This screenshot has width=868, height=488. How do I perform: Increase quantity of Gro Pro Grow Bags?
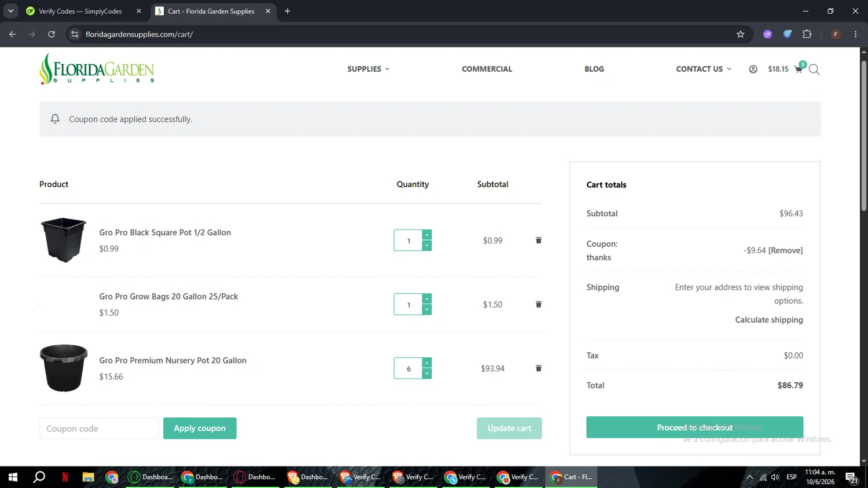tap(427, 299)
